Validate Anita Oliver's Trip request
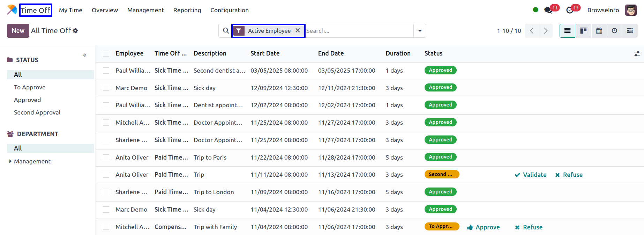The image size is (644, 235). coord(531,175)
